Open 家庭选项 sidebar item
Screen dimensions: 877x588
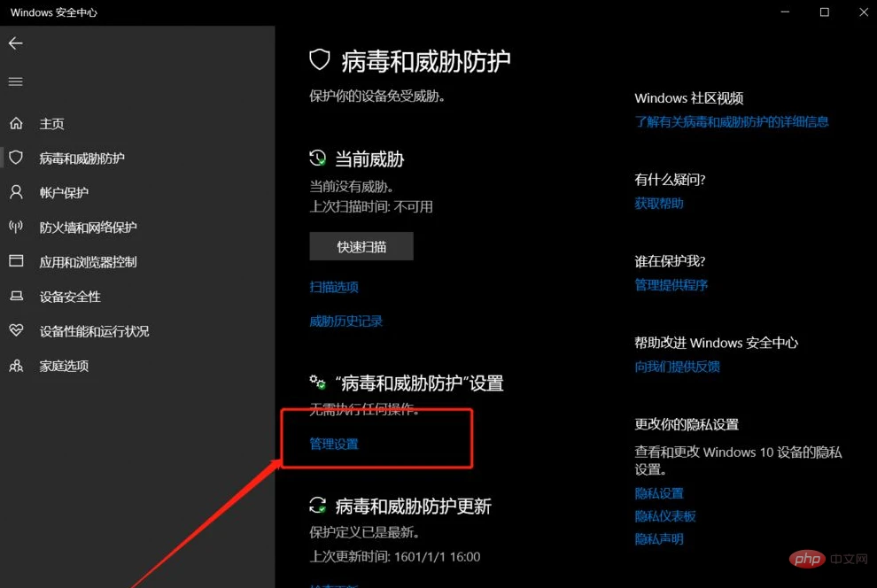coord(64,366)
